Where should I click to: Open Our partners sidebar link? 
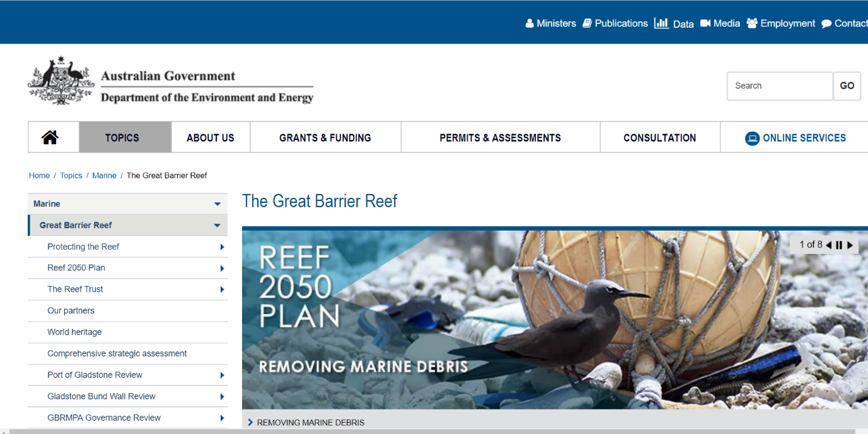(71, 311)
